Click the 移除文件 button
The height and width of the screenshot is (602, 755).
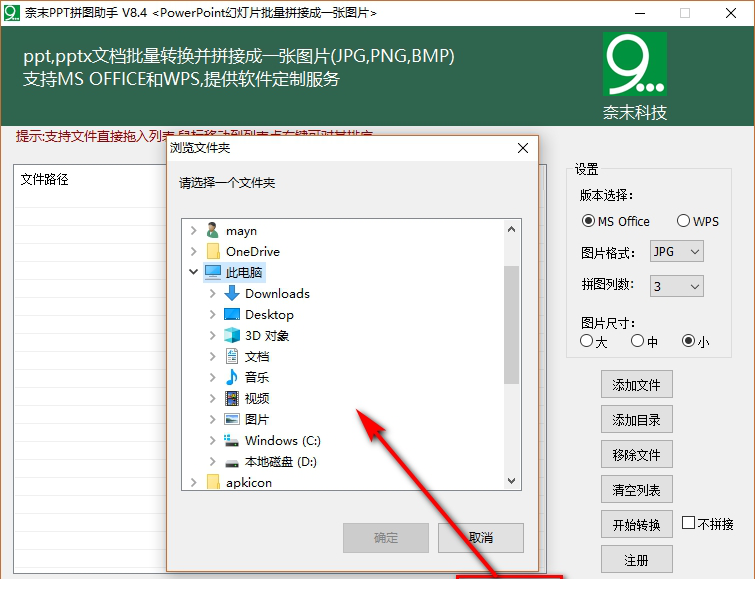[637, 454]
